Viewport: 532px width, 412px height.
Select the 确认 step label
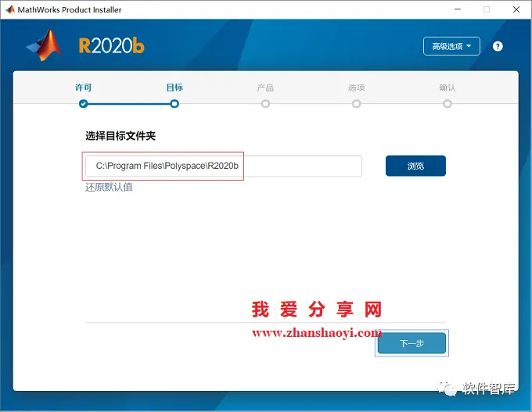pos(448,88)
